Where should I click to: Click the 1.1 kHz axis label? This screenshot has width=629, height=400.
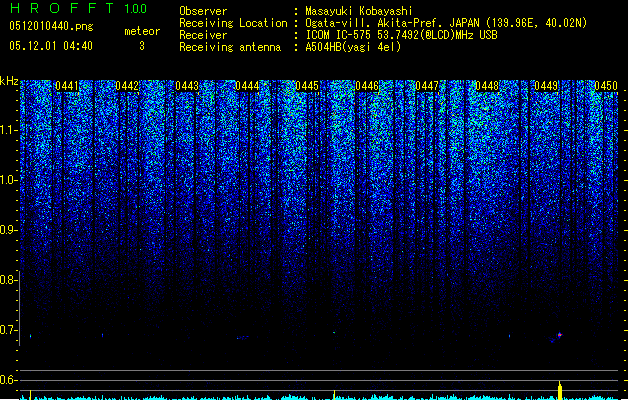(x=8, y=130)
